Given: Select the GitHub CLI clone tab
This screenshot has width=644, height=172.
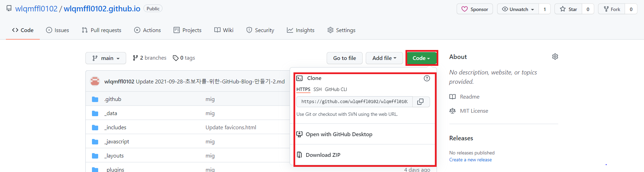Looking at the screenshot, I should click(x=336, y=89).
